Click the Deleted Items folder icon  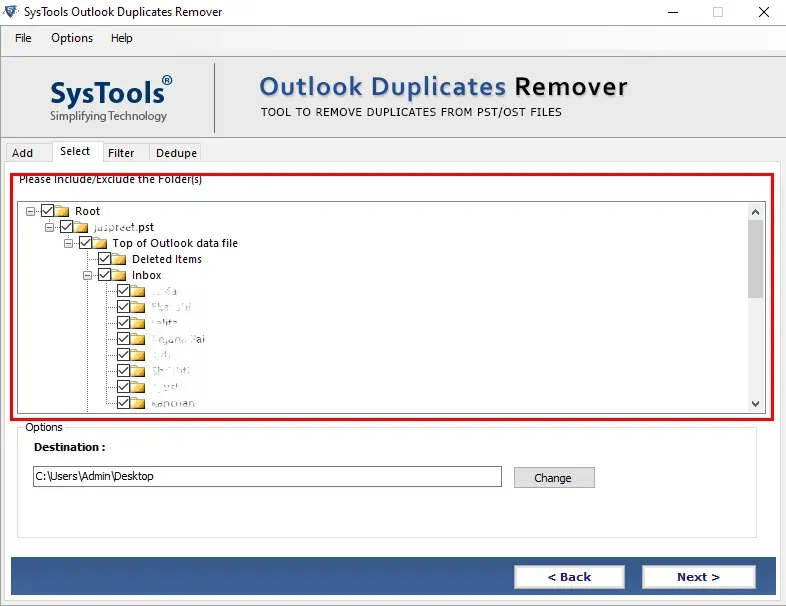tap(119, 259)
